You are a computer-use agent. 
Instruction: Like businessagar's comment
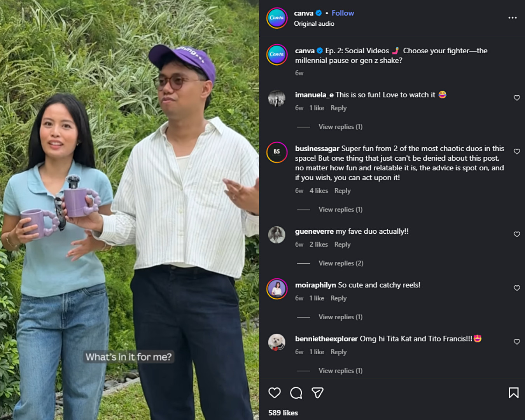pyautogui.click(x=517, y=151)
